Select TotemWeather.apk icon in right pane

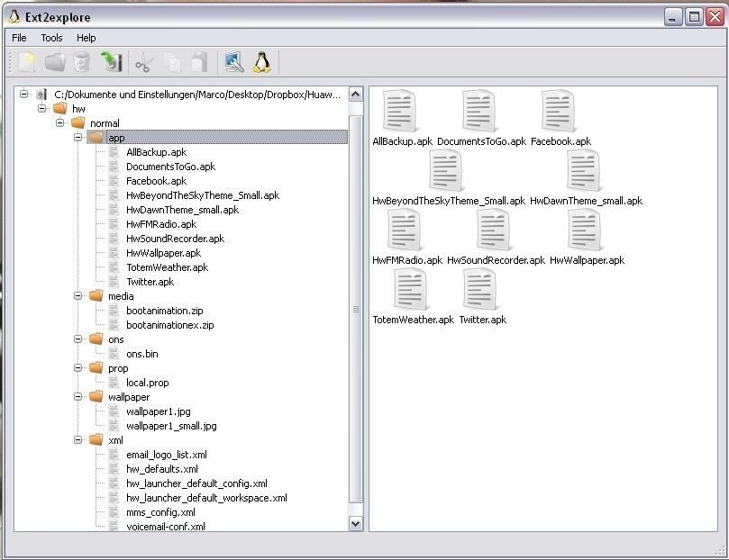point(412,290)
